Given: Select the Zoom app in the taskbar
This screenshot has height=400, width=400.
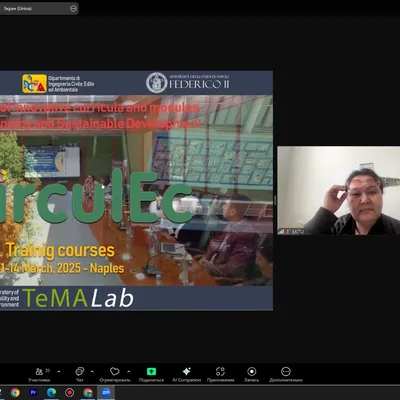Looking at the screenshot, I should tap(106, 392).
